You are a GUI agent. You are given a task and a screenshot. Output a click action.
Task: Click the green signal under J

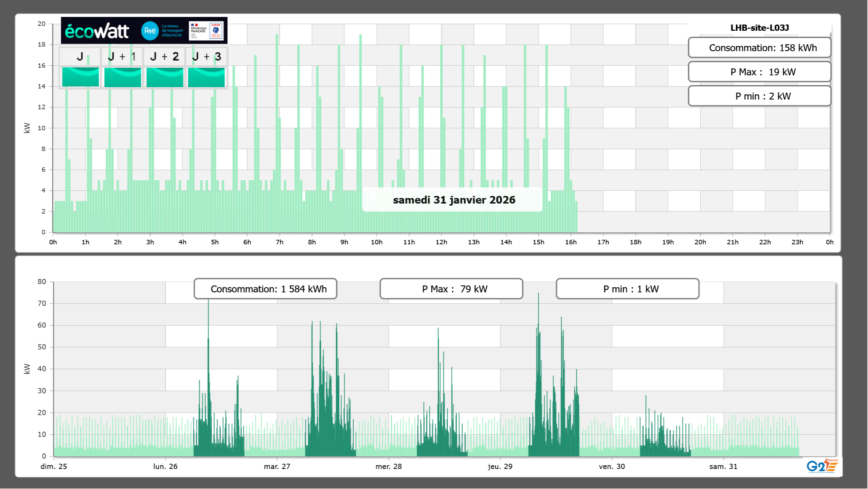81,77
